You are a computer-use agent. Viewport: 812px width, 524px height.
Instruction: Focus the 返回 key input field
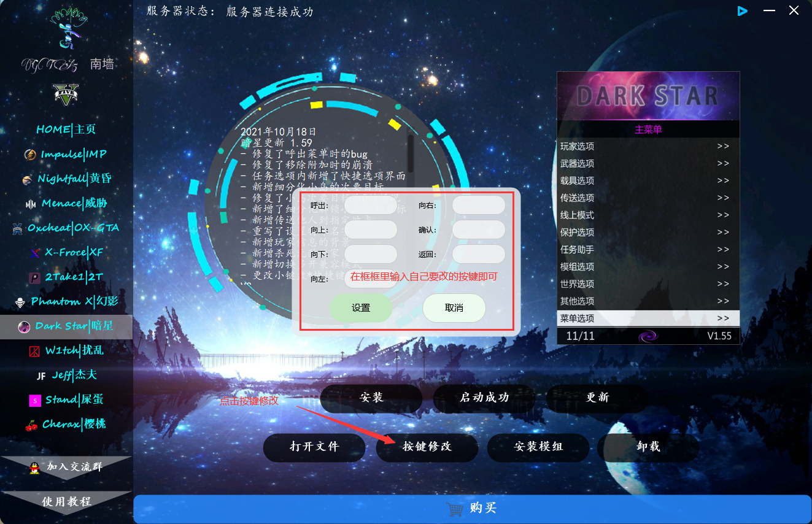479,254
